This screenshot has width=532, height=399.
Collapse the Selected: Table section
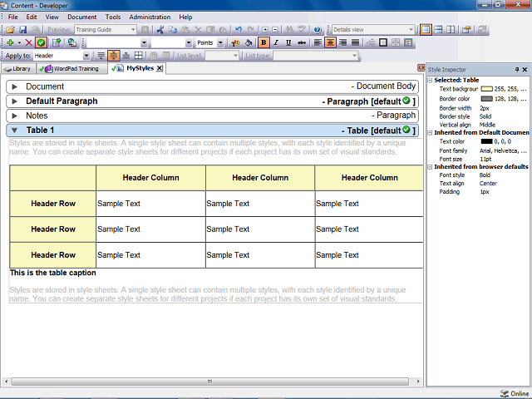point(430,81)
